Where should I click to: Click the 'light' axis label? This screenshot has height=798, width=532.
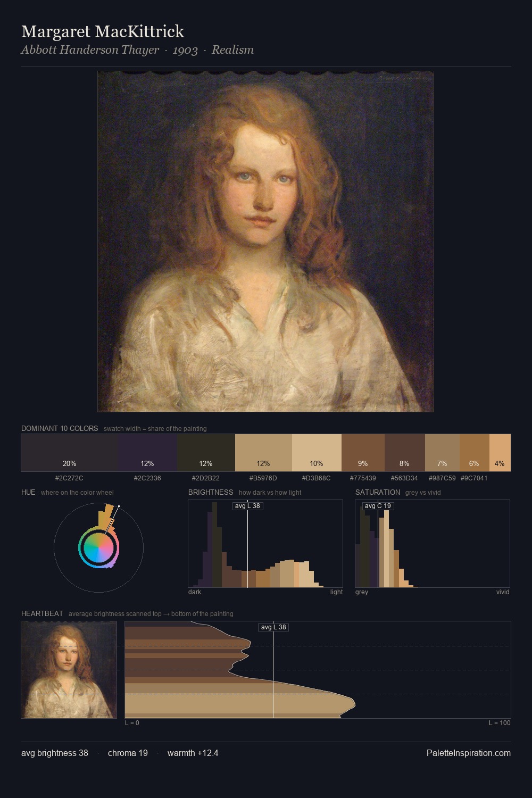coord(336,592)
